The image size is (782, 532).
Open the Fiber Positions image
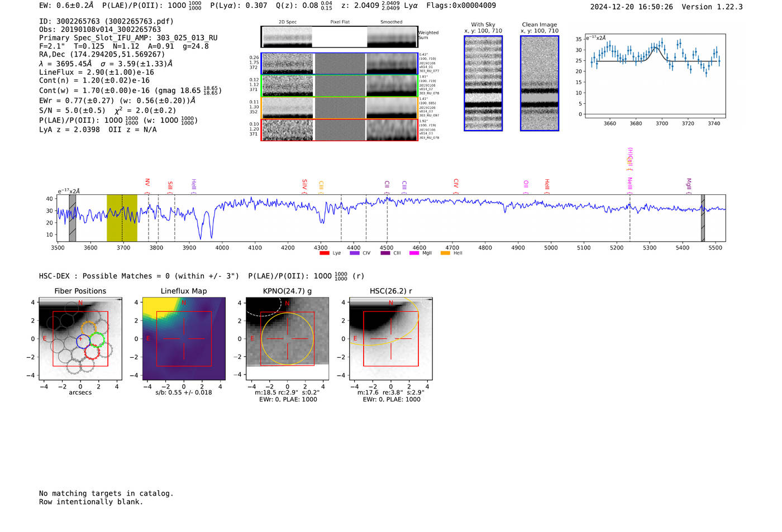click(x=80, y=339)
